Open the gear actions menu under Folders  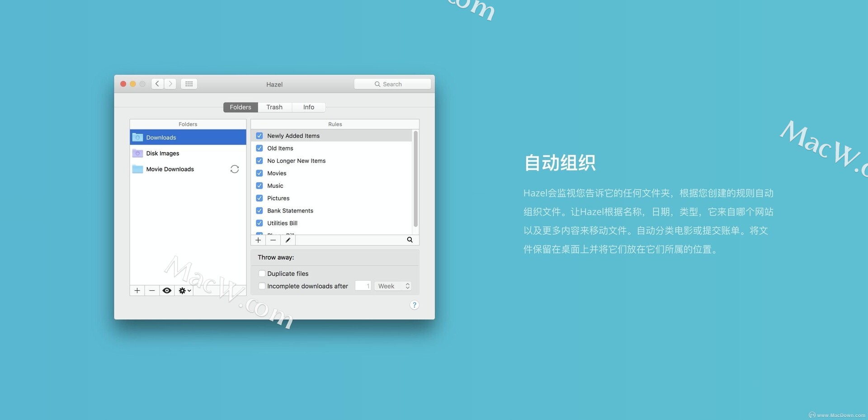pos(184,291)
